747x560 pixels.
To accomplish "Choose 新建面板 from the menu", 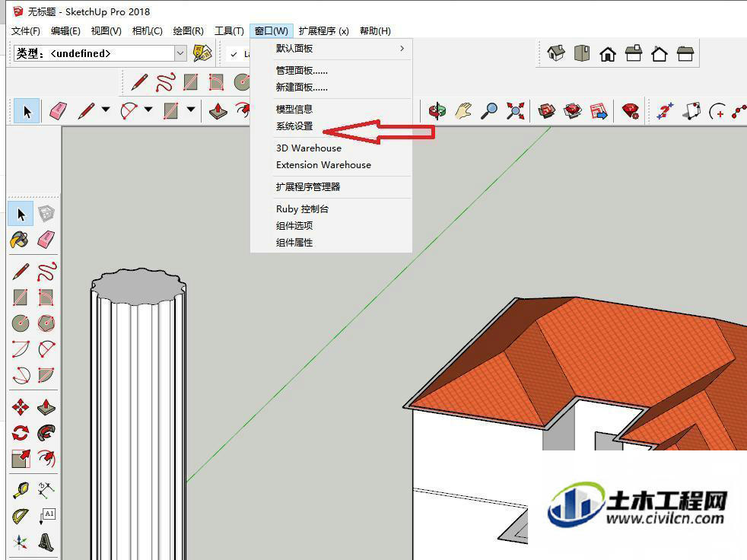I will [331, 87].
